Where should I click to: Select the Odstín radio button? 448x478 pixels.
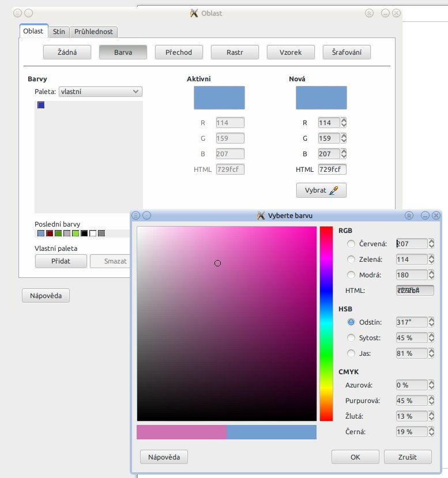pos(351,322)
